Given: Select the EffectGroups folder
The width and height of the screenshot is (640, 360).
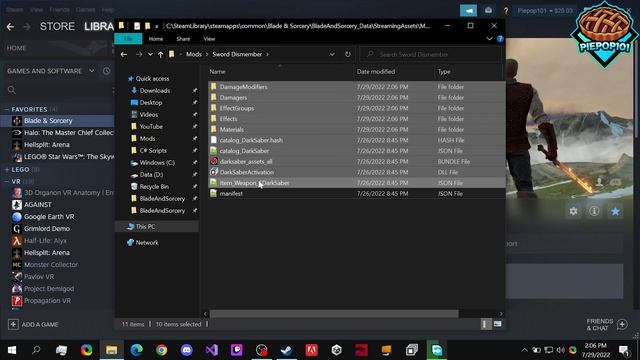Looking at the screenshot, I should pyautogui.click(x=237, y=108).
